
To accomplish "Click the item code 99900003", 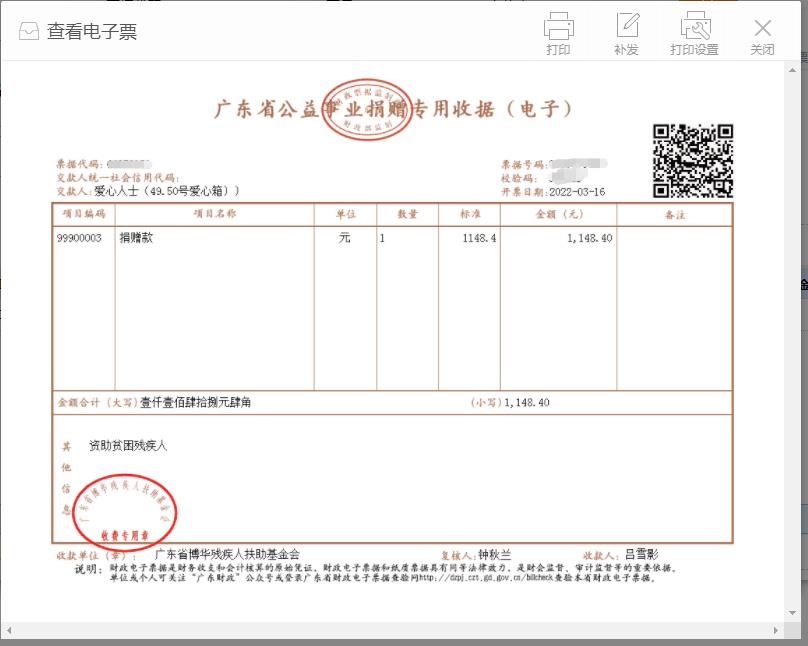I will (x=80, y=238).
